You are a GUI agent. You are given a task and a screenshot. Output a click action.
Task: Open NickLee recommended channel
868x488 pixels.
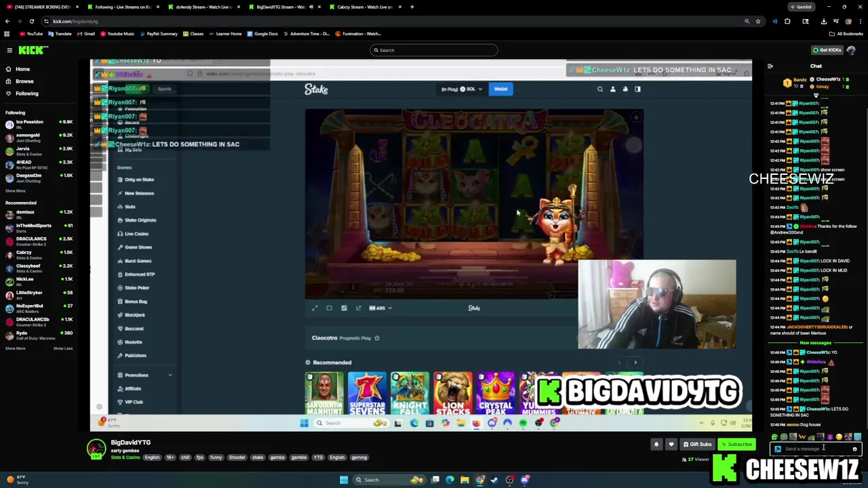(39, 281)
